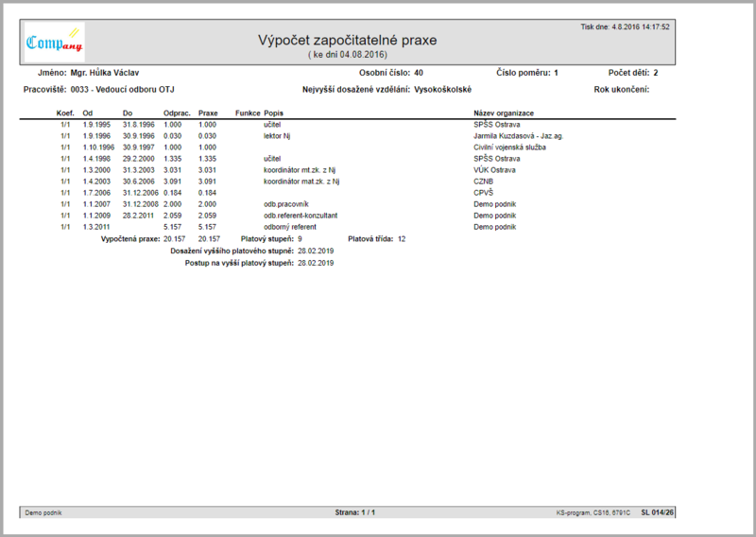The height and width of the screenshot is (537, 756).
Task: Select the report title Výpočet započitatelné praxe
Action: coord(347,40)
